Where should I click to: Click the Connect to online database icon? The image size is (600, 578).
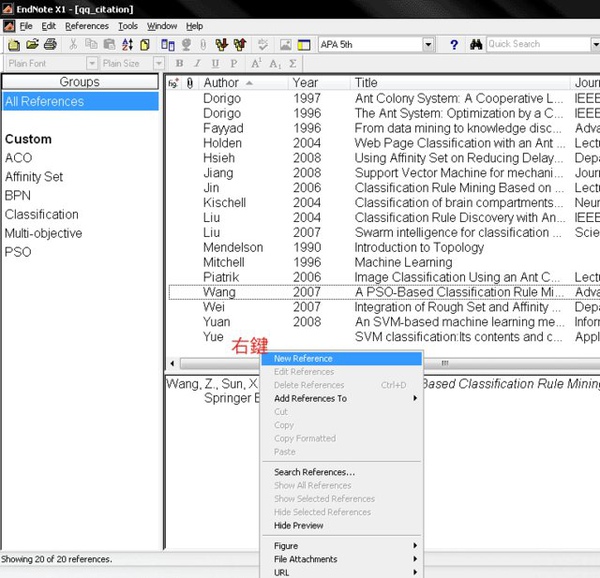point(168,45)
